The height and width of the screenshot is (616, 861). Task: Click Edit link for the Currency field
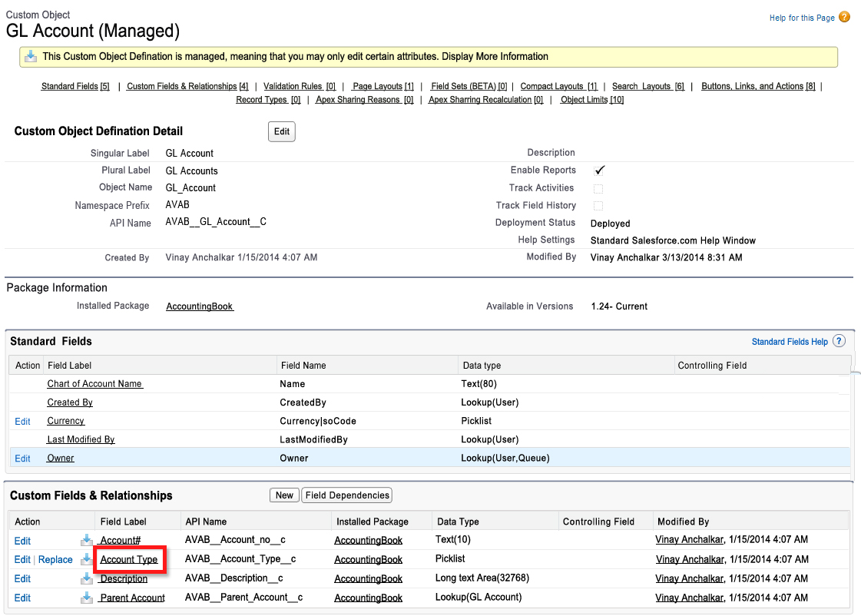tap(22, 422)
